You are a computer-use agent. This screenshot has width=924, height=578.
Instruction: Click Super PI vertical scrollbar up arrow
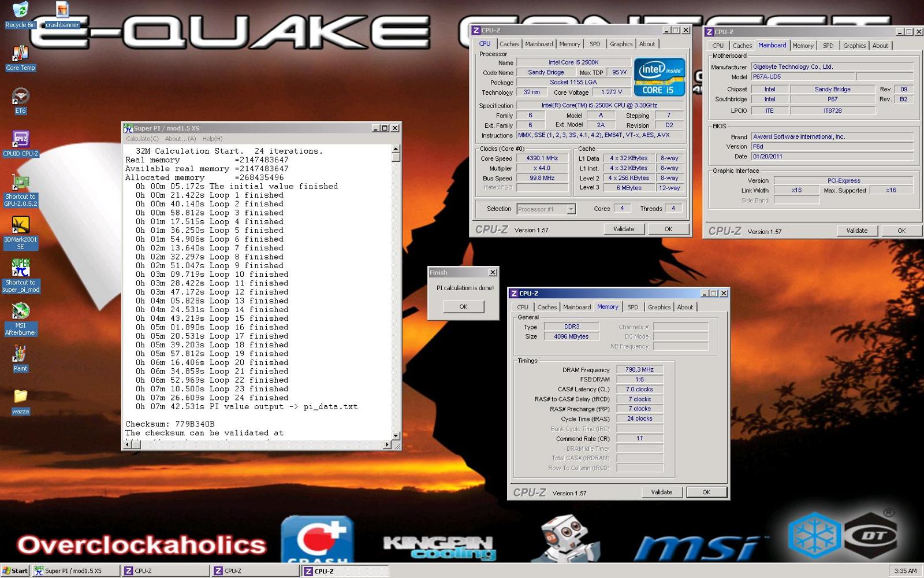[396, 149]
